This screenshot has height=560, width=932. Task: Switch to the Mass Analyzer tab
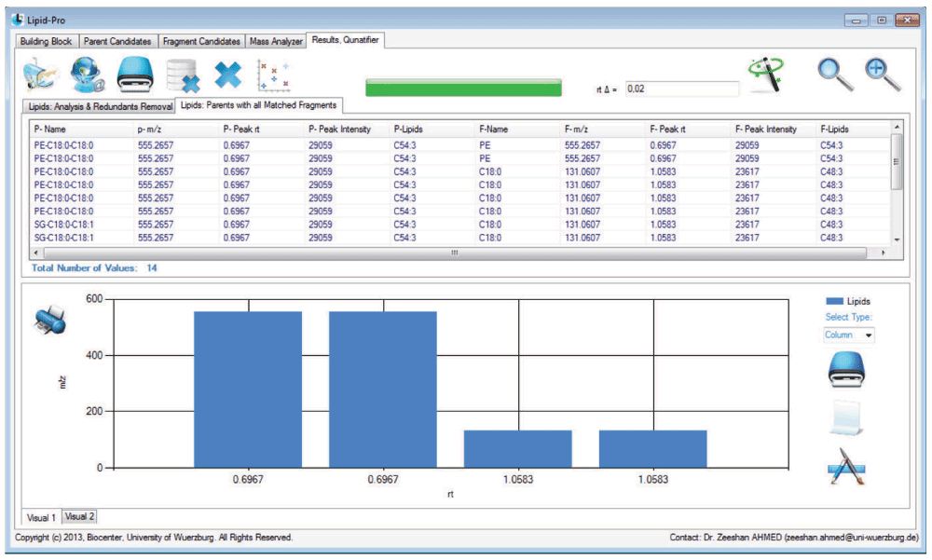(x=276, y=41)
